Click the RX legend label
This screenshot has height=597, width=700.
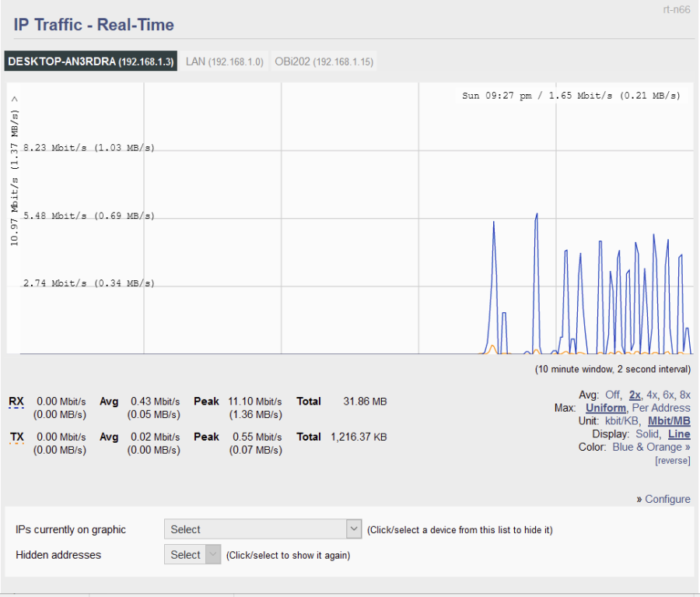[16, 402]
